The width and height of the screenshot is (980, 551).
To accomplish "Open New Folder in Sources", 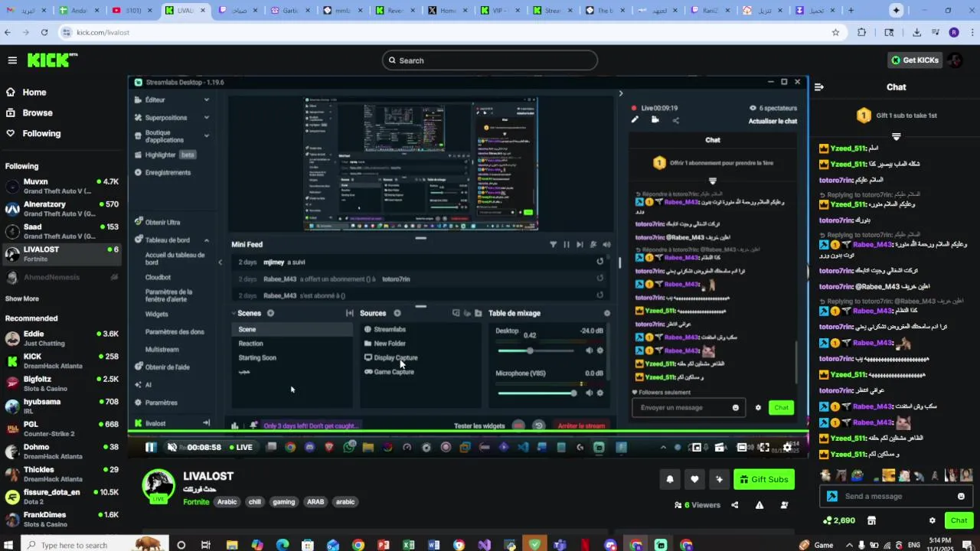I will pos(384,344).
